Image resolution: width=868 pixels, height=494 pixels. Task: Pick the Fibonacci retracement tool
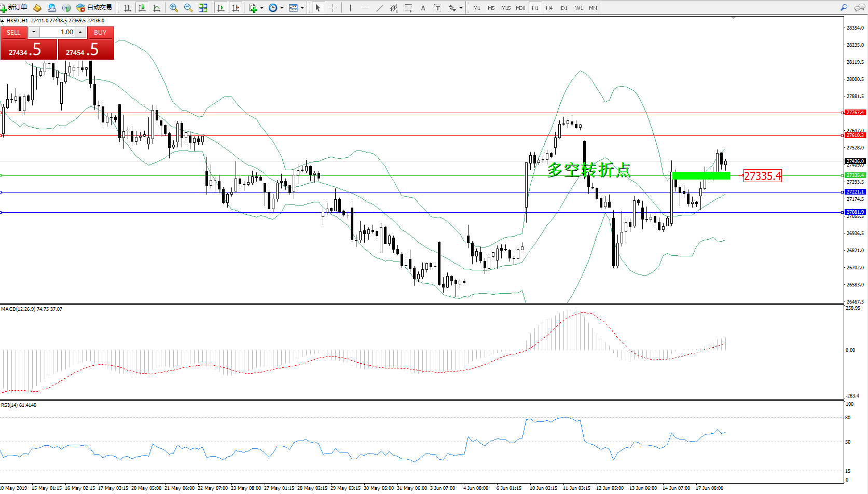409,8
